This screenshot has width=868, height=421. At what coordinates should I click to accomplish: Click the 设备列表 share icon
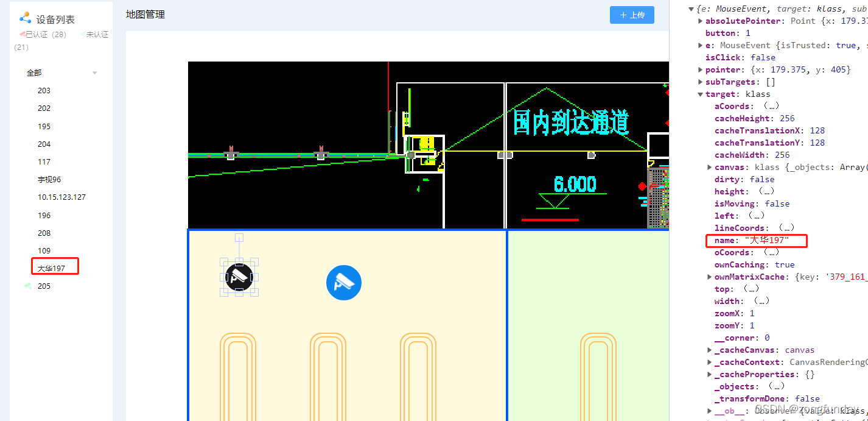pyautogui.click(x=25, y=18)
